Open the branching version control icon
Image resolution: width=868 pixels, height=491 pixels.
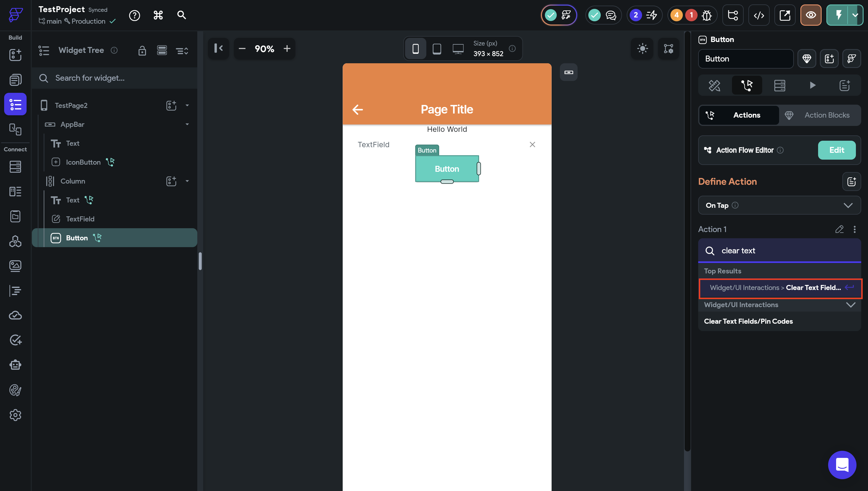[x=732, y=15]
